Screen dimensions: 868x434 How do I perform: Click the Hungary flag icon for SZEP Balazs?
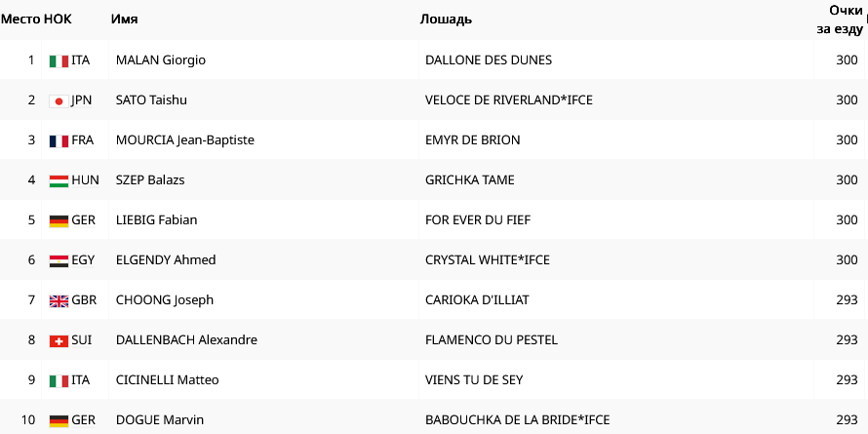59,180
